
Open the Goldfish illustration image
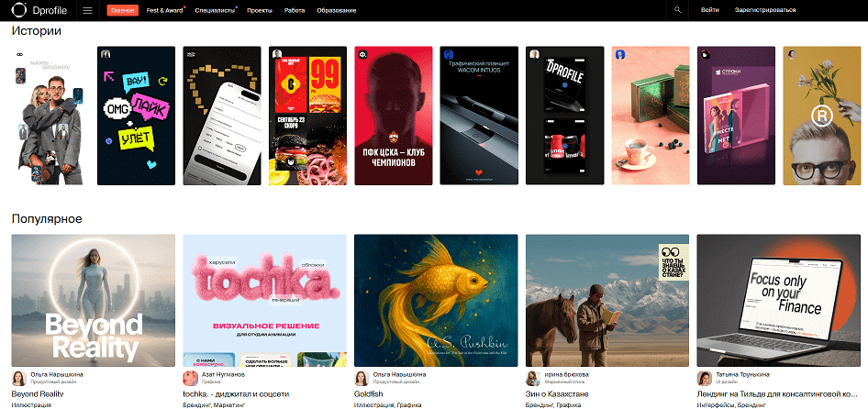click(436, 300)
